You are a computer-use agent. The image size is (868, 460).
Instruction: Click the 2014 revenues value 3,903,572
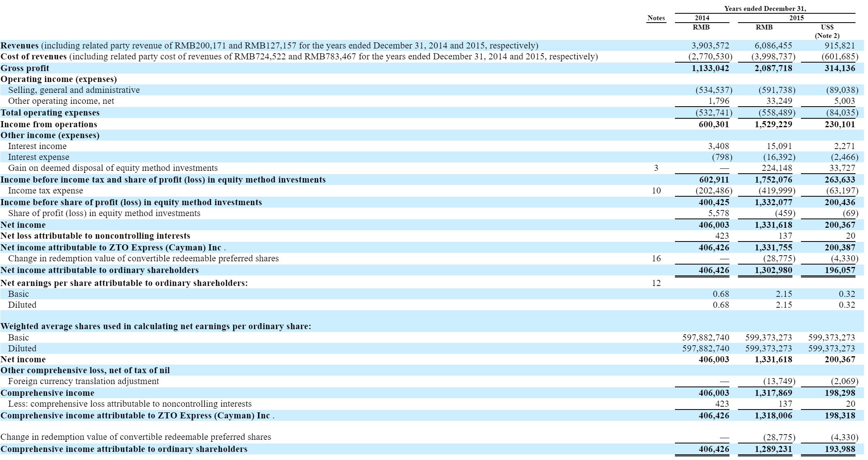[x=710, y=46]
